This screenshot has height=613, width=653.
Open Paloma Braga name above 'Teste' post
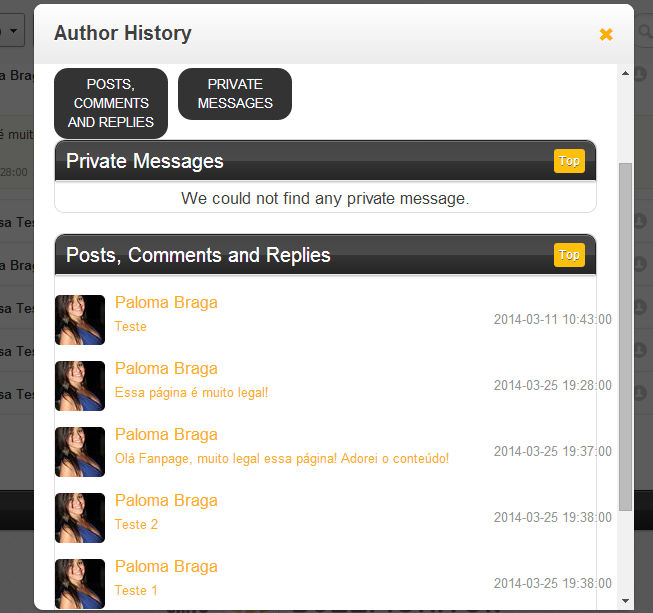[166, 303]
